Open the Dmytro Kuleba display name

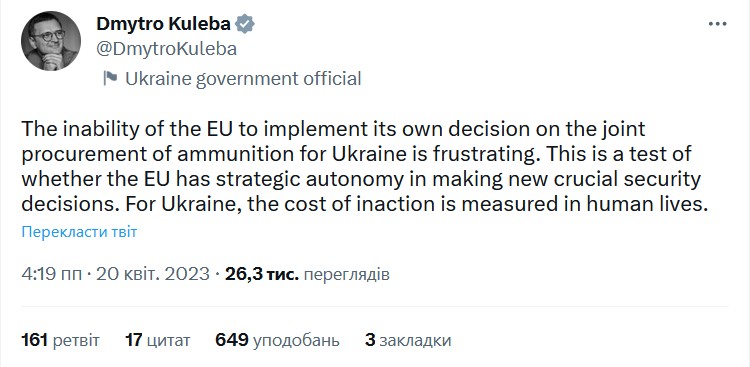[164, 24]
